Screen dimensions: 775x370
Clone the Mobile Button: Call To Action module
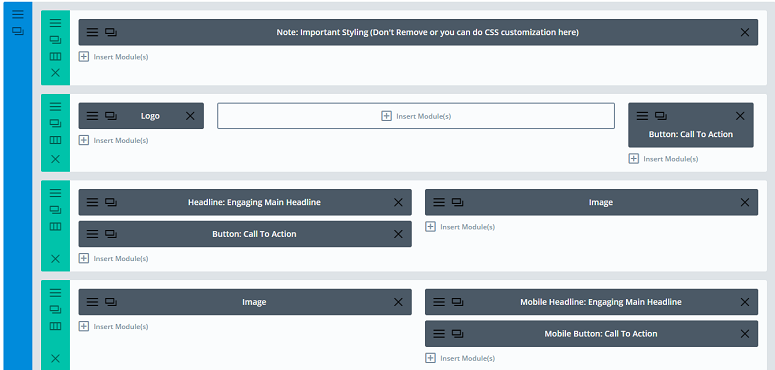458,333
